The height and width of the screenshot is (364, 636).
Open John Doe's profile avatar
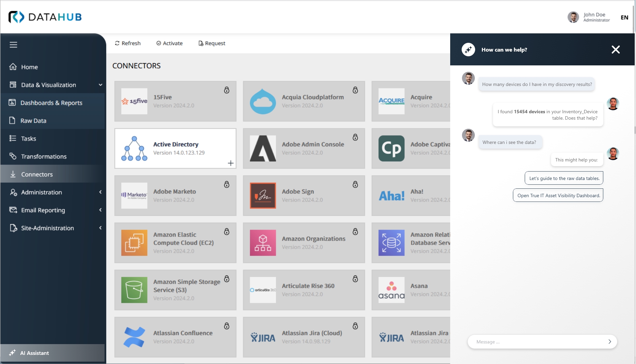coord(573,17)
